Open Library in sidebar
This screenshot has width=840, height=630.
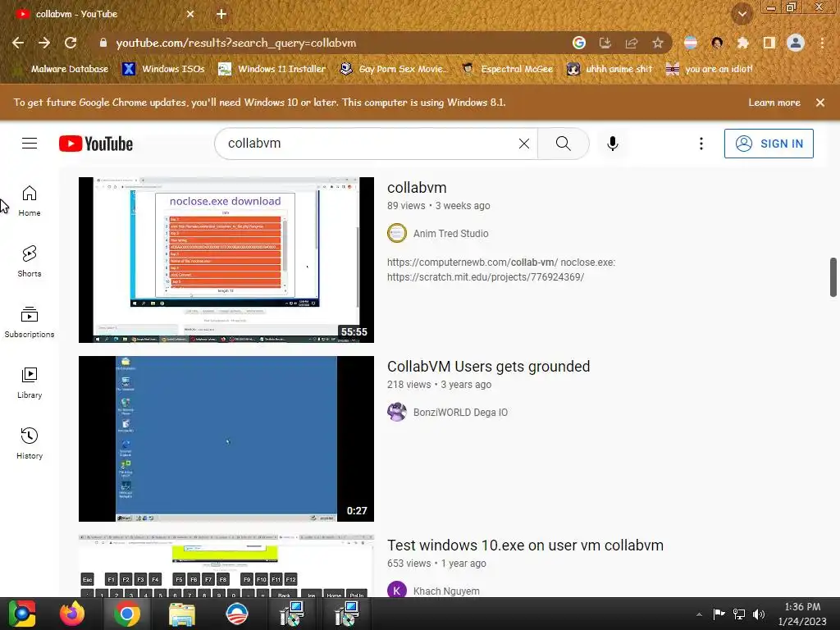point(30,382)
